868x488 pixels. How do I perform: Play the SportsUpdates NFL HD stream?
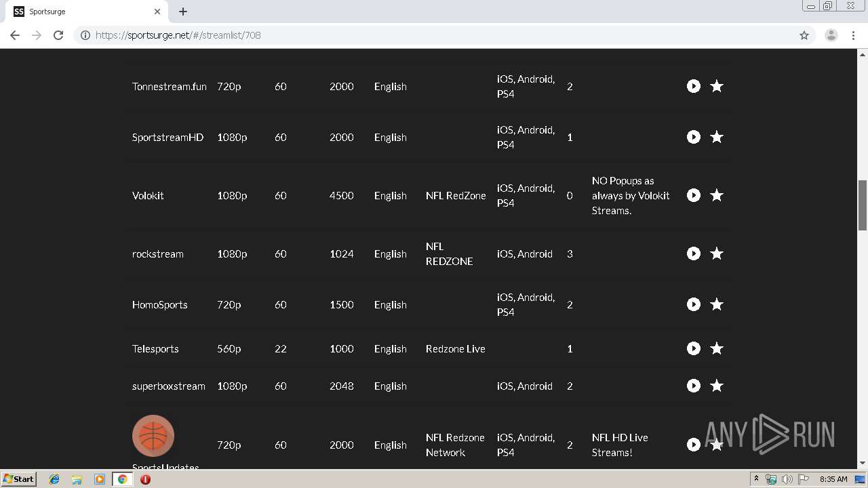(x=693, y=445)
